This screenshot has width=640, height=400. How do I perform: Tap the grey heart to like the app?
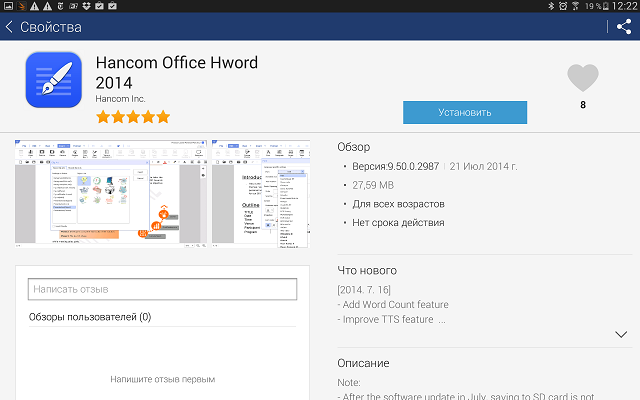pyautogui.click(x=582, y=78)
